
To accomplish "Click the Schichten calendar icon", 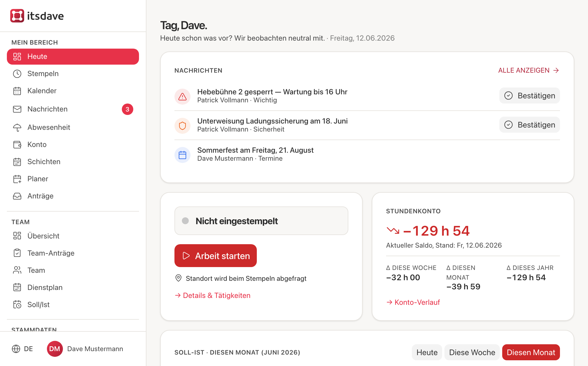I will (17, 162).
